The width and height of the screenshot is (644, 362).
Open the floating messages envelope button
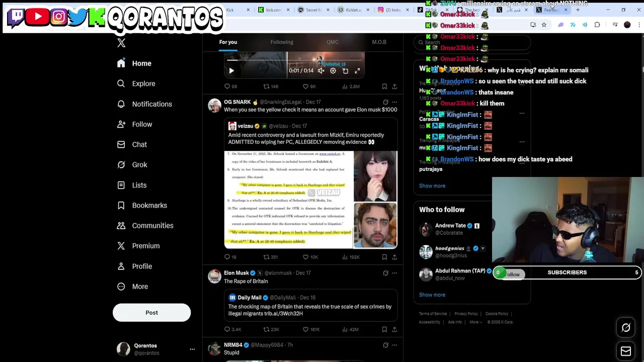626,351
